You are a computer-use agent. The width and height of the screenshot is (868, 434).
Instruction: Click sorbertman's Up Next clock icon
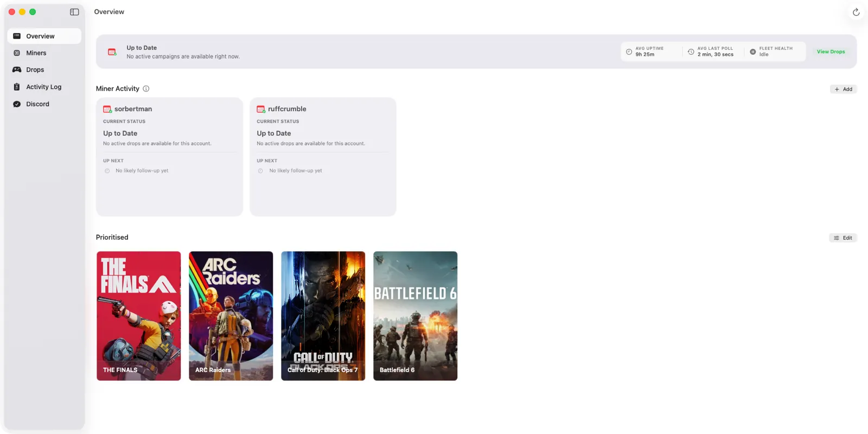(x=107, y=171)
